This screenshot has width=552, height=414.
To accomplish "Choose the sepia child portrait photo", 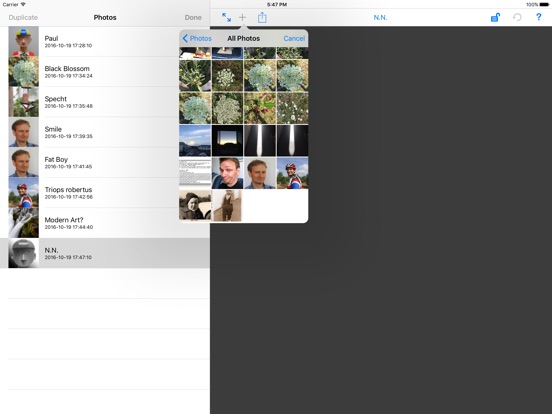I will tap(195, 206).
